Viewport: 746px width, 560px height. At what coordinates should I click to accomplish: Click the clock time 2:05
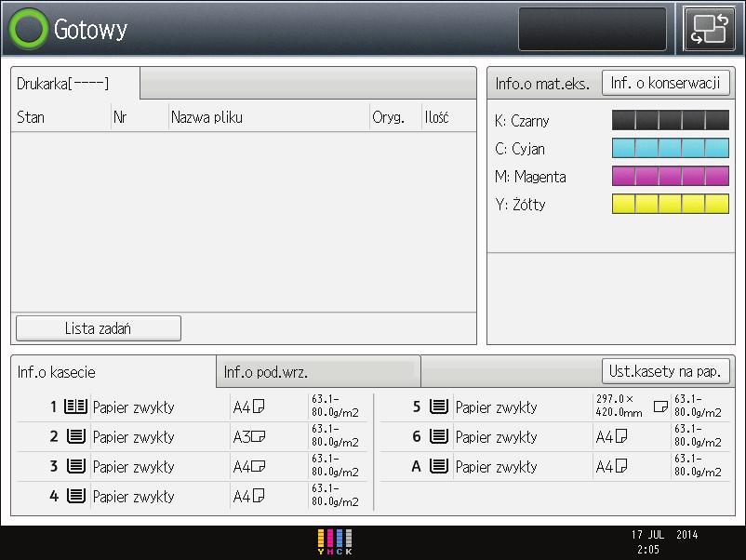(x=648, y=550)
